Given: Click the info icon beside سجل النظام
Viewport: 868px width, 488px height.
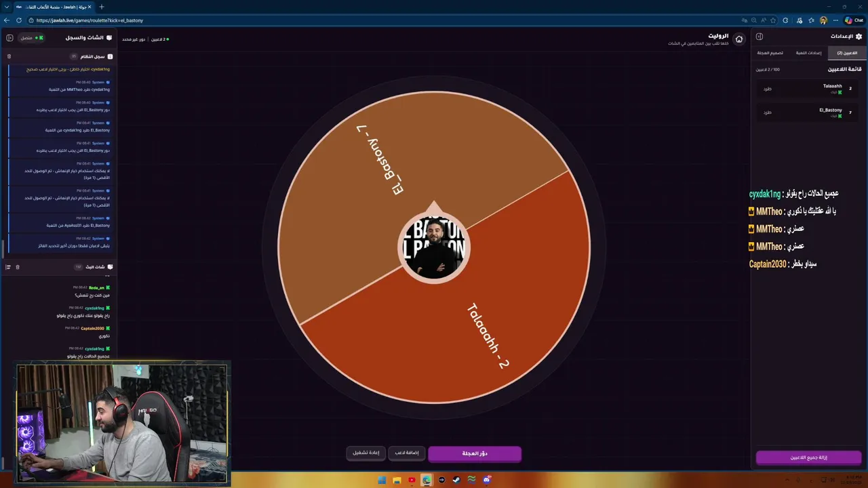Looking at the screenshot, I should 110,56.
